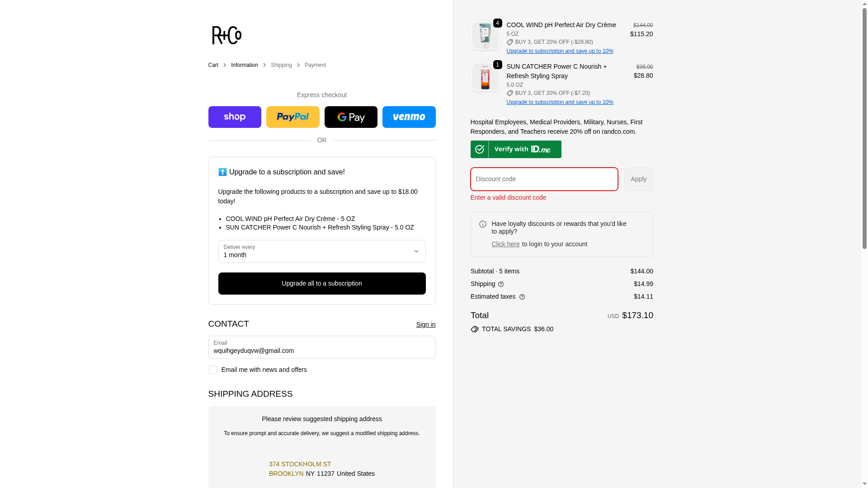Open the Information breadcrumb step
The width and height of the screenshot is (868, 488).
point(244,65)
